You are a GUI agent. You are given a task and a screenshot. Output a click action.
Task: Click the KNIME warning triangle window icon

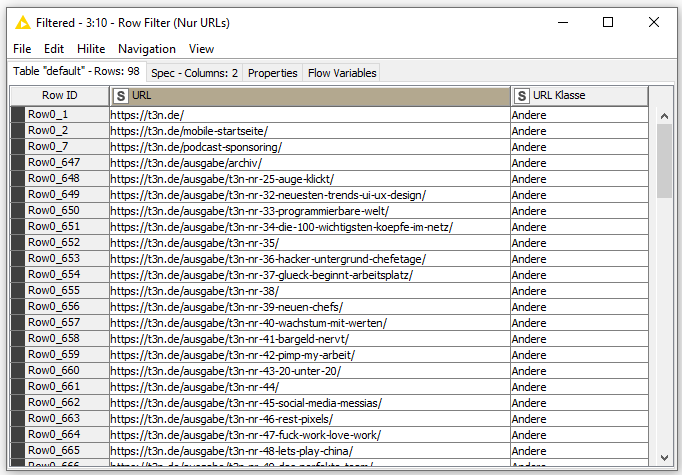23,23
